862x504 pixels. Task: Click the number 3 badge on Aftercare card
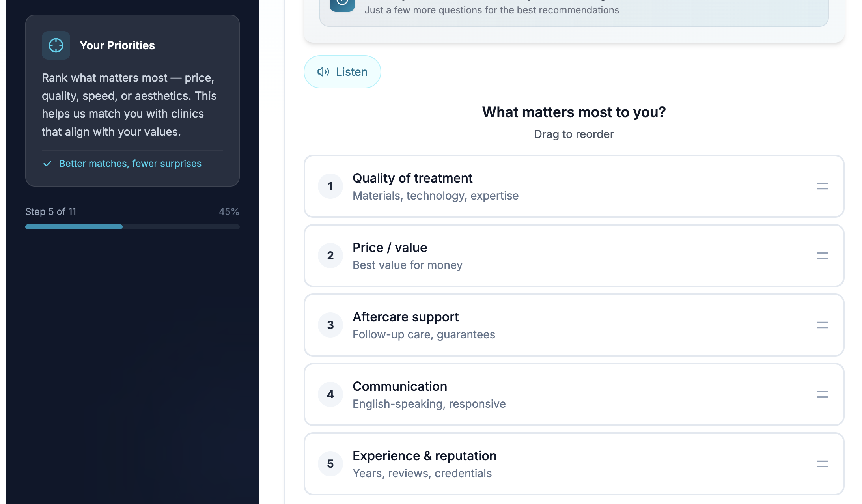[x=330, y=325]
